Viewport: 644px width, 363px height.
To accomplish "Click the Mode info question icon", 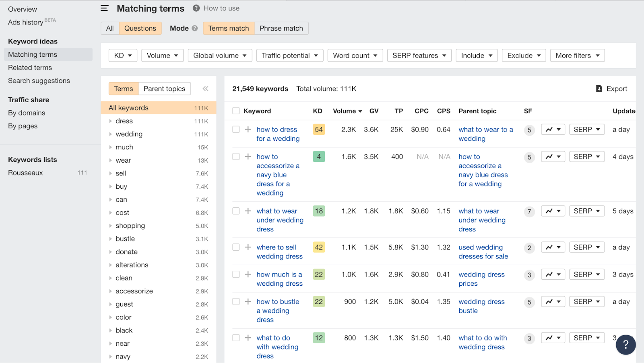I will click(x=195, y=28).
